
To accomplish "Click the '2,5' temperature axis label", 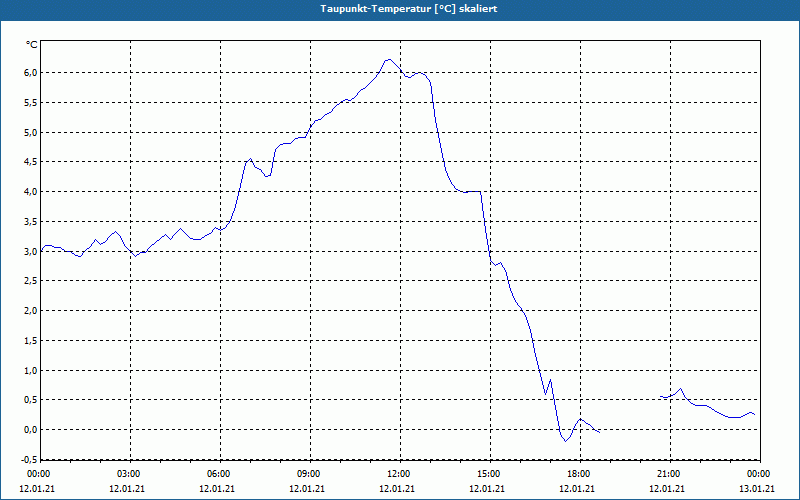I will (31, 281).
